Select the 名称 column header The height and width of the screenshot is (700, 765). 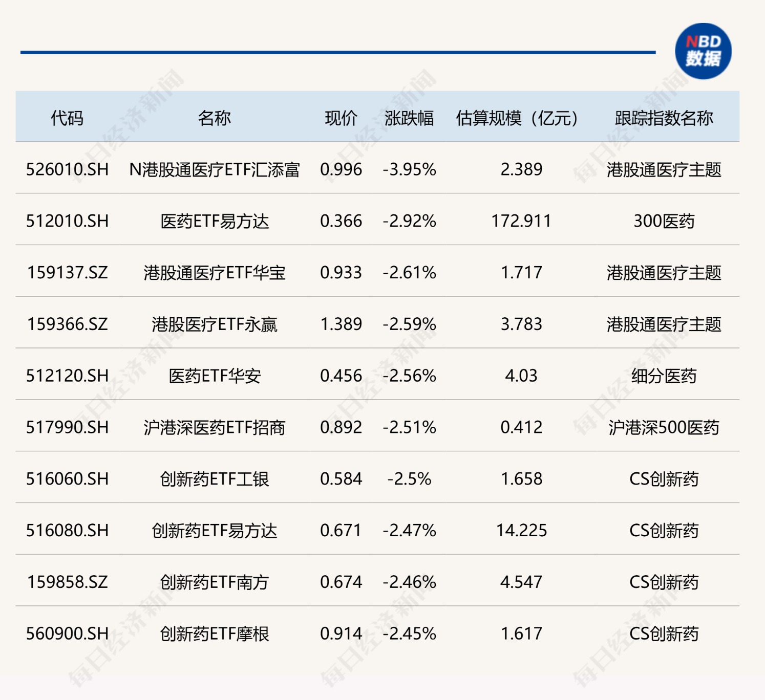[215, 118]
